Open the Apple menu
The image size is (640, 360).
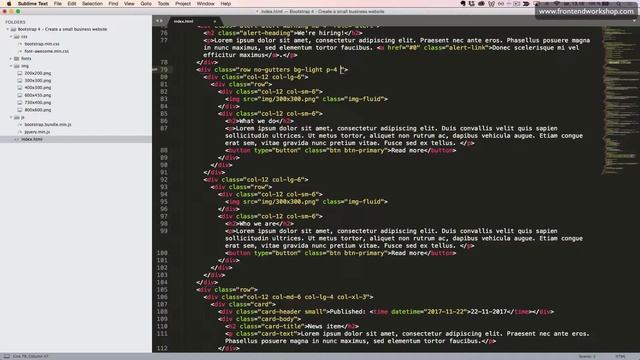pos(9,4)
